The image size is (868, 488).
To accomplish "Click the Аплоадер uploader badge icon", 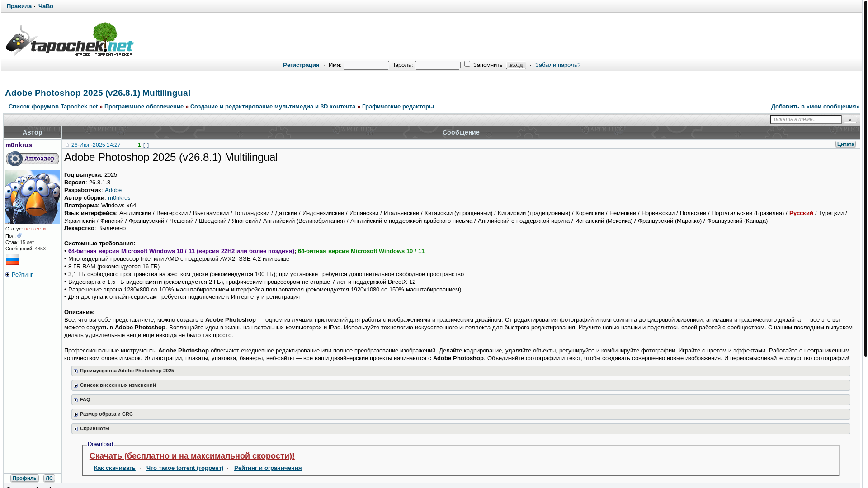I will point(33,159).
